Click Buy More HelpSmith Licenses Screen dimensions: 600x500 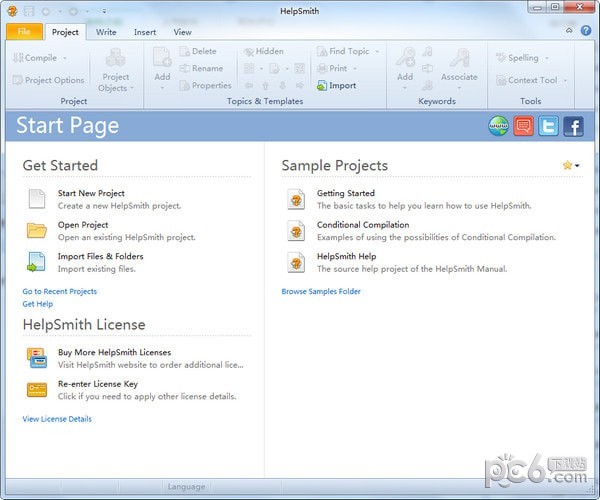(x=114, y=352)
